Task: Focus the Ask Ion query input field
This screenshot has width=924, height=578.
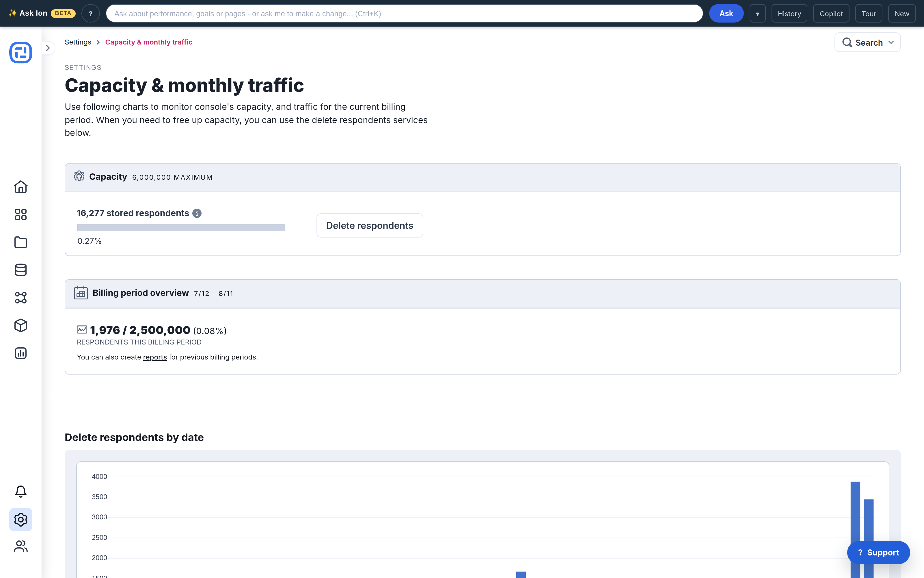Action: pos(404,13)
